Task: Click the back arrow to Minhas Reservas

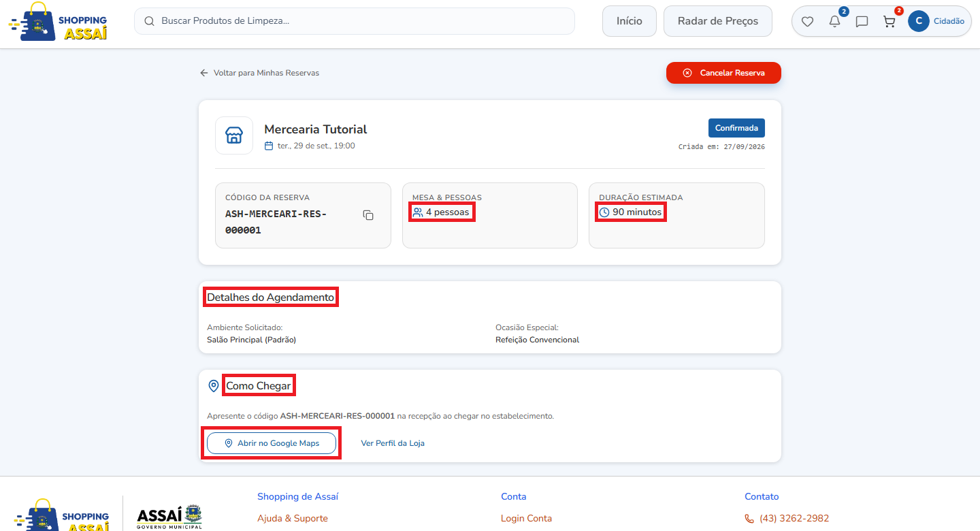Action: click(x=203, y=73)
